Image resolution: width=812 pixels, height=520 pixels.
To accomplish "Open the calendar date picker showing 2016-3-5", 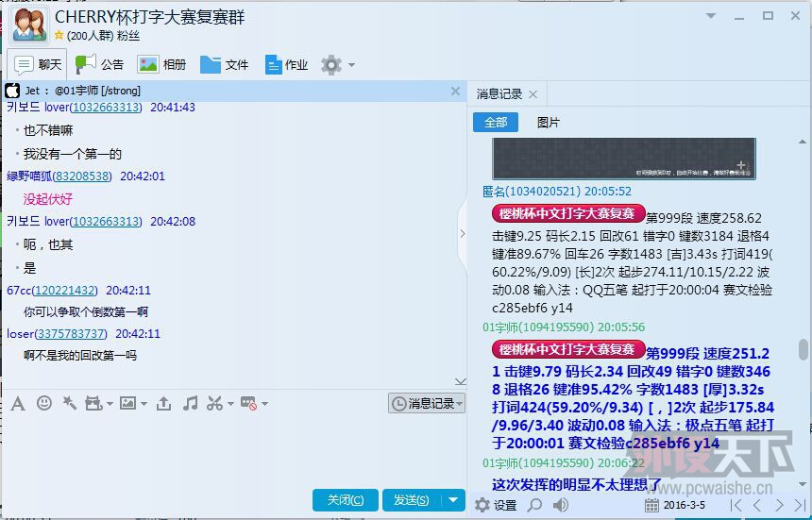I will tap(675, 506).
